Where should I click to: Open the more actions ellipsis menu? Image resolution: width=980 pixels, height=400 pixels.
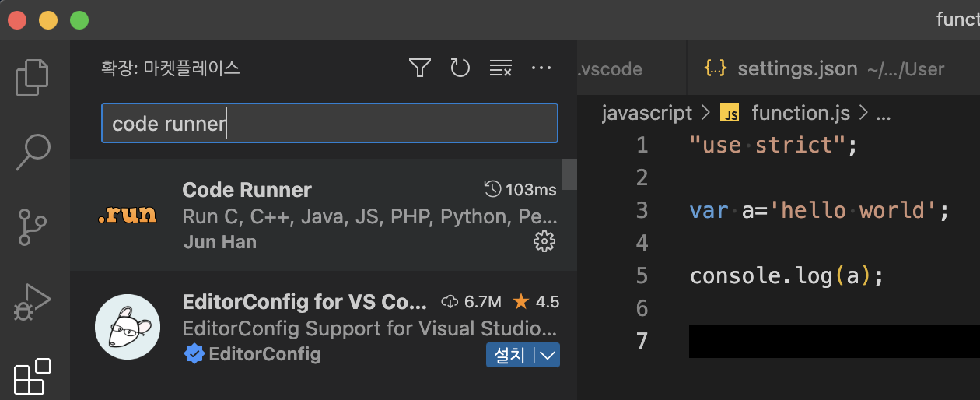tap(541, 68)
